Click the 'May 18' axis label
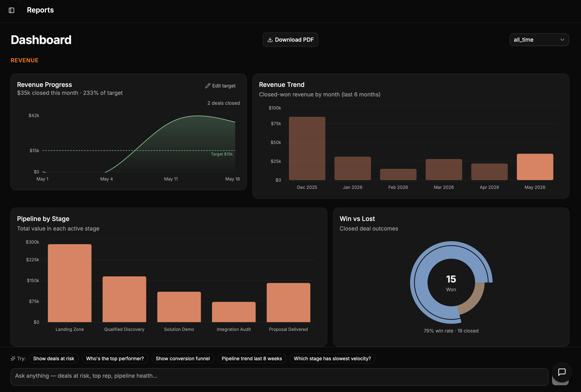Image resolution: width=581 pixels, height=392 pixels. 232,179
